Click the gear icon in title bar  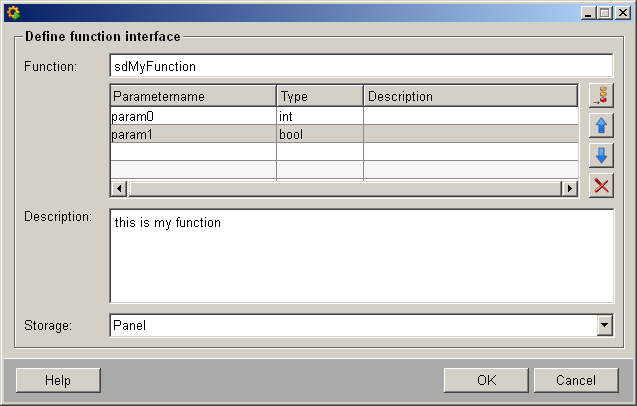13,13
